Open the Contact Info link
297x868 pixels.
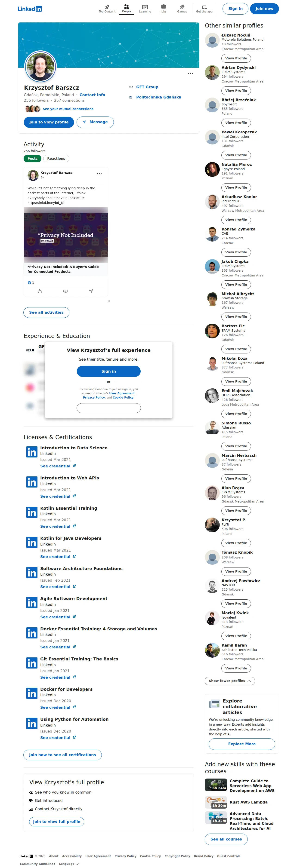click(92, 95)
